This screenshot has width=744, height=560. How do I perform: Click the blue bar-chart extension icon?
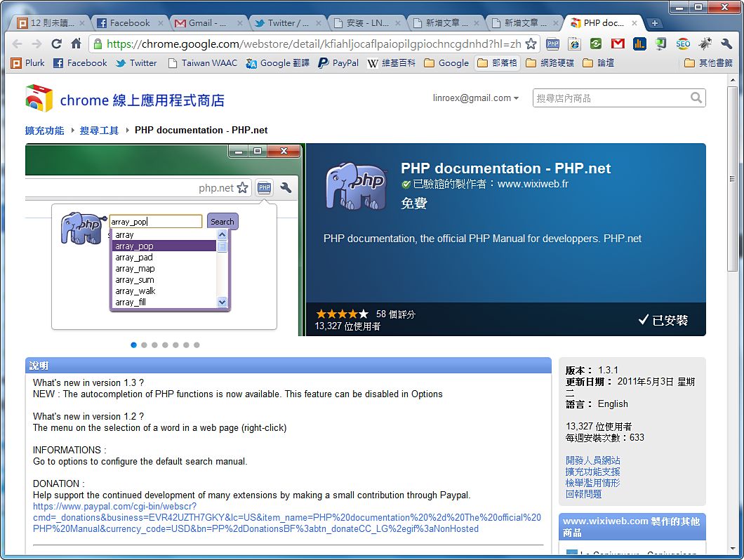[x=639, y=44]
